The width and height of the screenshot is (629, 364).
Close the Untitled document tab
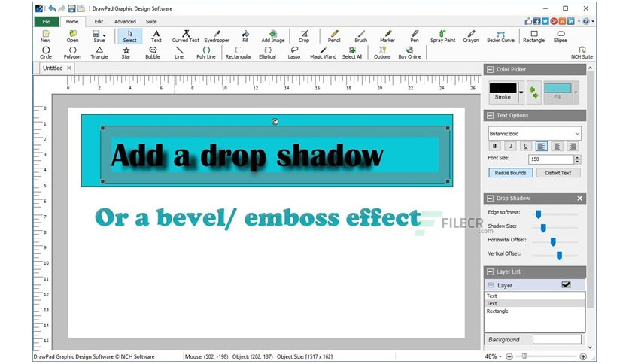[69, 68]
